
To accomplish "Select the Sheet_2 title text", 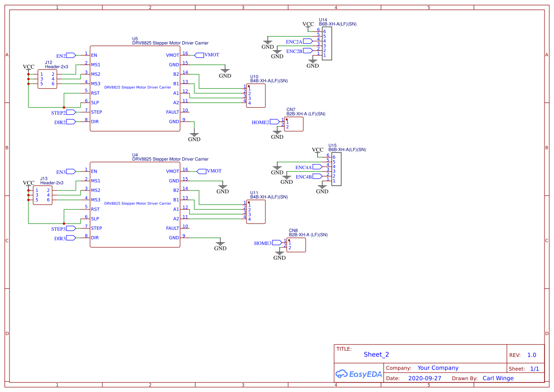I will (376, 354).
